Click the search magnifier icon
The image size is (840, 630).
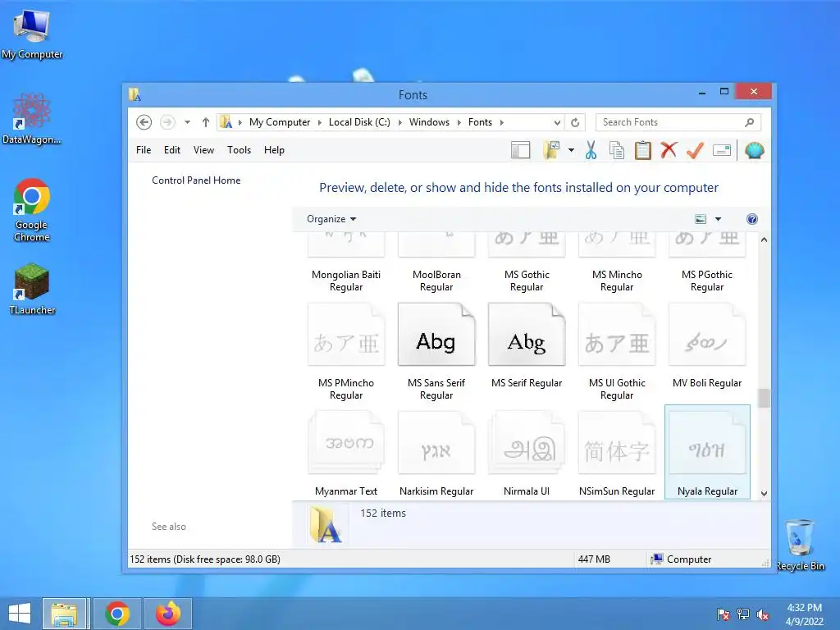750,123
